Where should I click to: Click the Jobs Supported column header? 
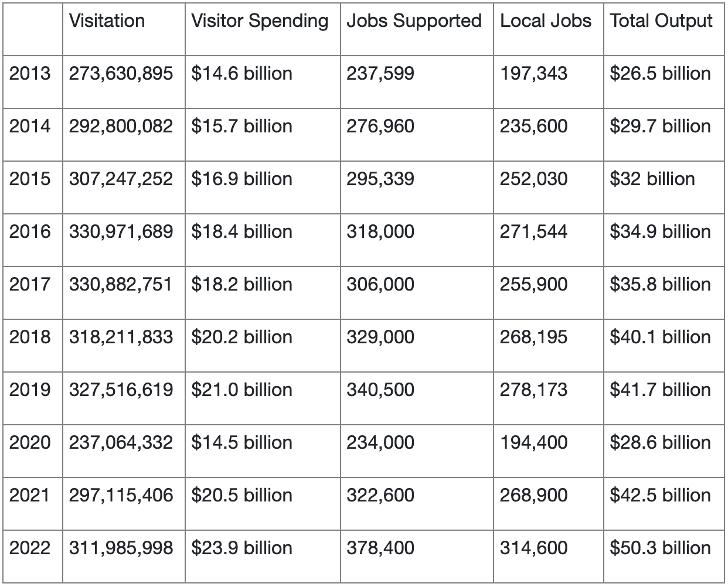tap(414, 22)
